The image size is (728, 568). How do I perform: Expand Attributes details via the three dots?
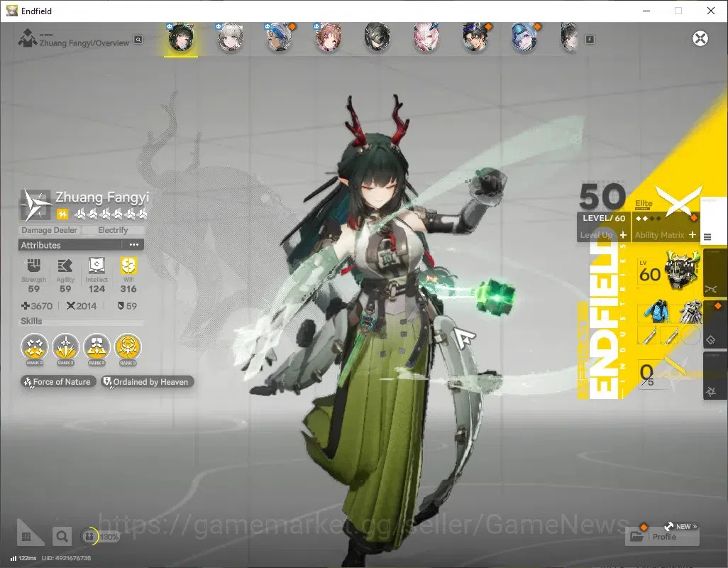(x=133, y=245)
